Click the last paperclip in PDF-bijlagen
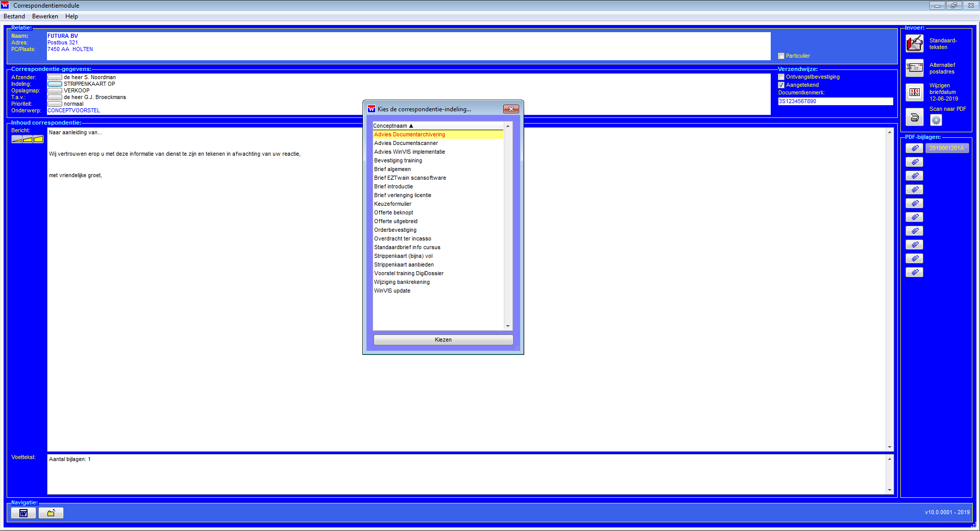Screen dimensions: 980x531 (914, 272)
